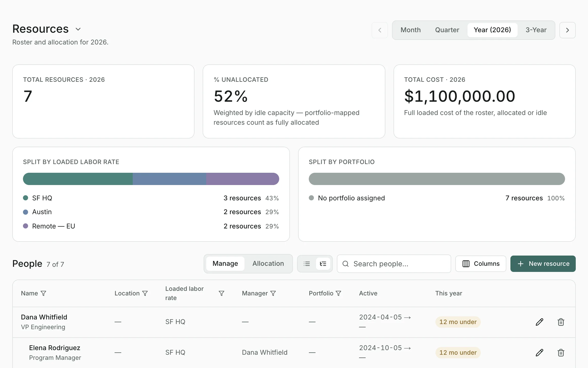Switch to Quarter view

447,30
